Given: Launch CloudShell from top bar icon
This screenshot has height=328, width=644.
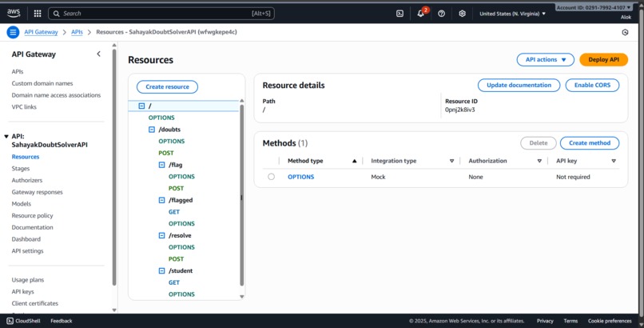Looking at the screenshot, I should [x=400, y=14].
